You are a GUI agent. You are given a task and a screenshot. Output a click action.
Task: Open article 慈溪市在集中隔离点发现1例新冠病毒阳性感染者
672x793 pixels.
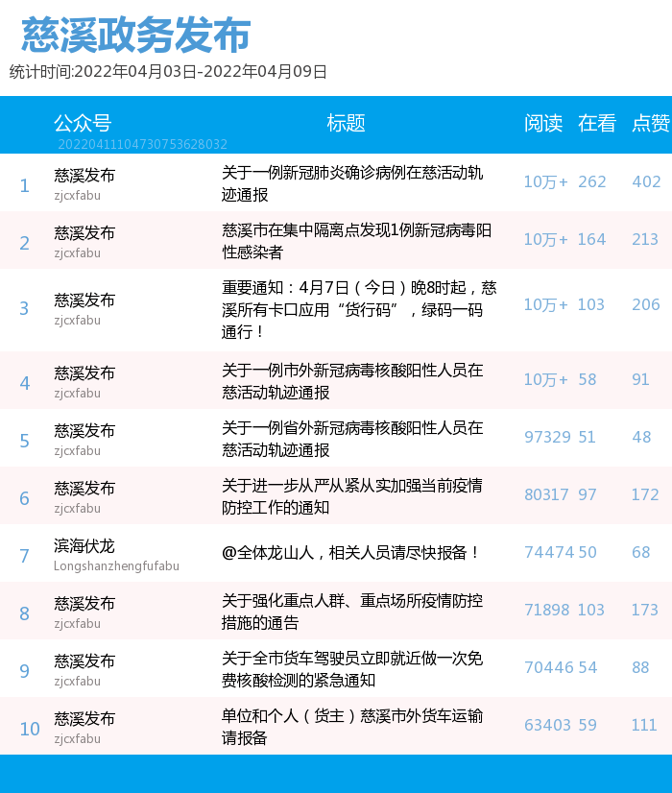(356, 241)
